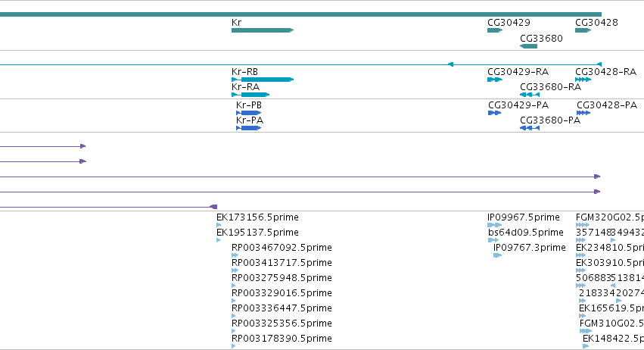Select the CG30428 gene arrow glyph

[583, 30]
